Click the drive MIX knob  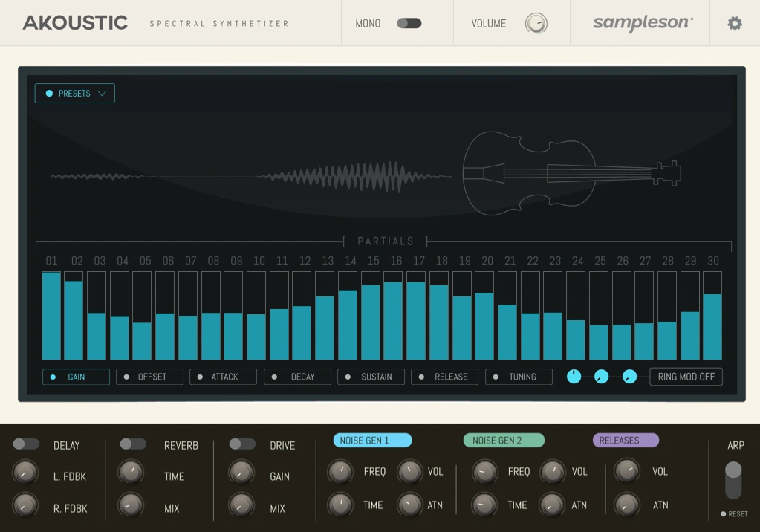click(x=241, y=505)
